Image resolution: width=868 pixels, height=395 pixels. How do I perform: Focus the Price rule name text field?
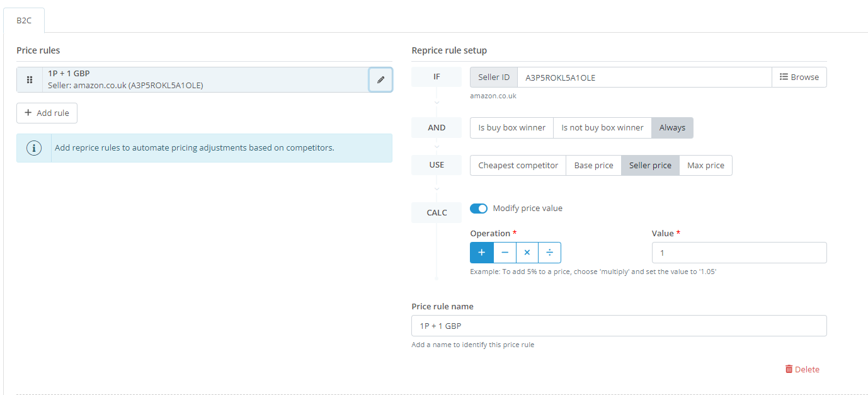point(619,326)
